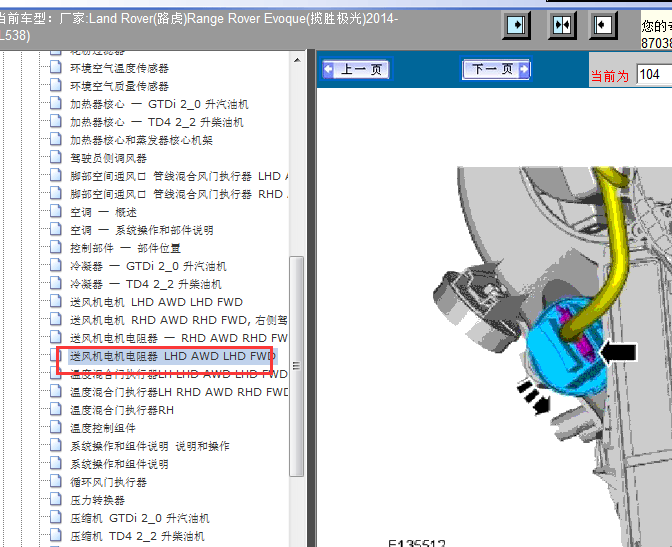Open 温度控制组件 entry
Viewport: 672px width, 547px height.
pyautogui.click(x=103, y=428)
